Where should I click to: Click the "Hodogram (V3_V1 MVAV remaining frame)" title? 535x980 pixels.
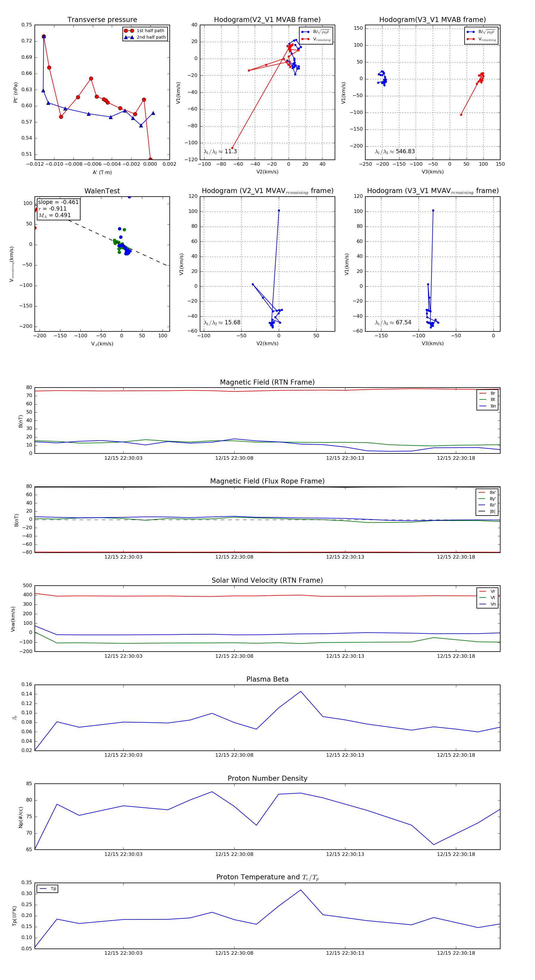[x=432, y=191]
